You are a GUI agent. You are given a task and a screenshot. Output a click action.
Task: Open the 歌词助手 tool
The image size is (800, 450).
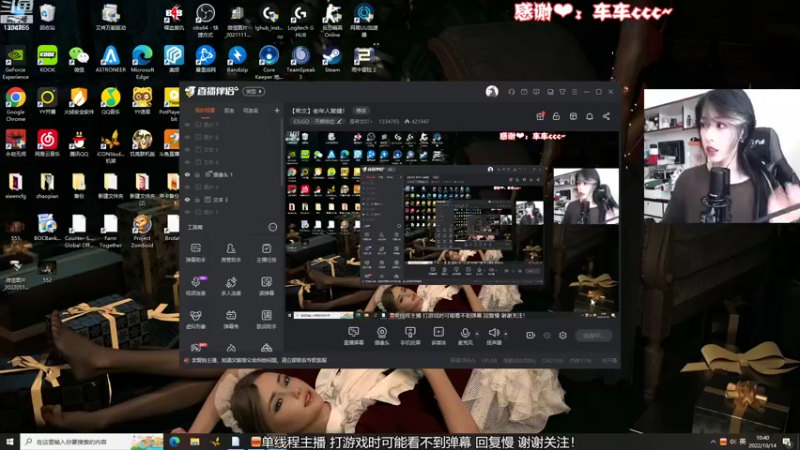266,319
